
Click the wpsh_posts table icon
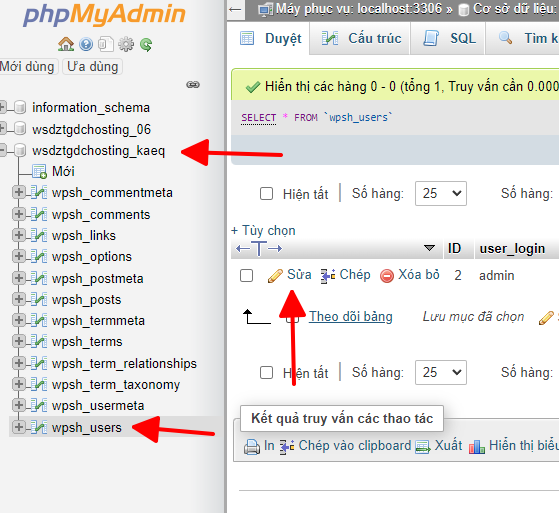39,299
